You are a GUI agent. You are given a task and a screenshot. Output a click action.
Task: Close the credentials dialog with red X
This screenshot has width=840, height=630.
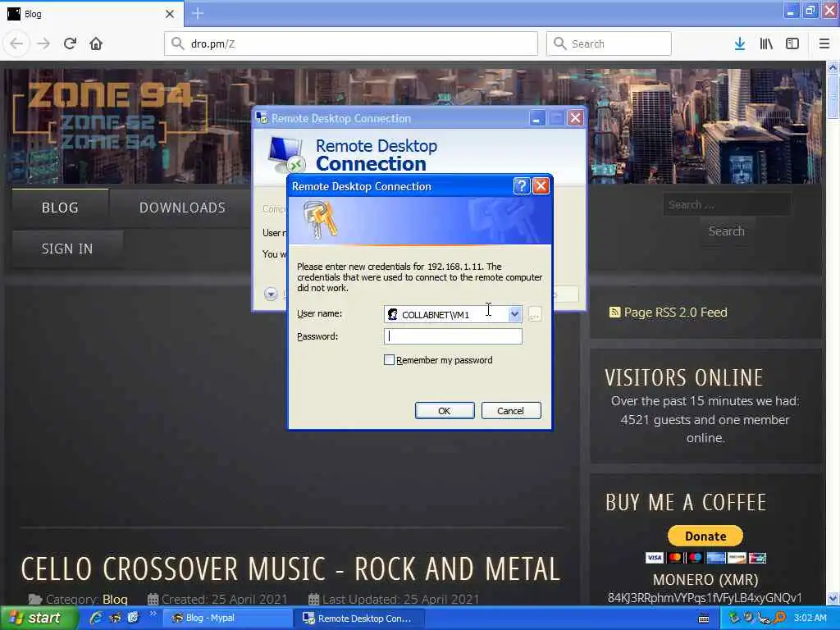(541, 186)
